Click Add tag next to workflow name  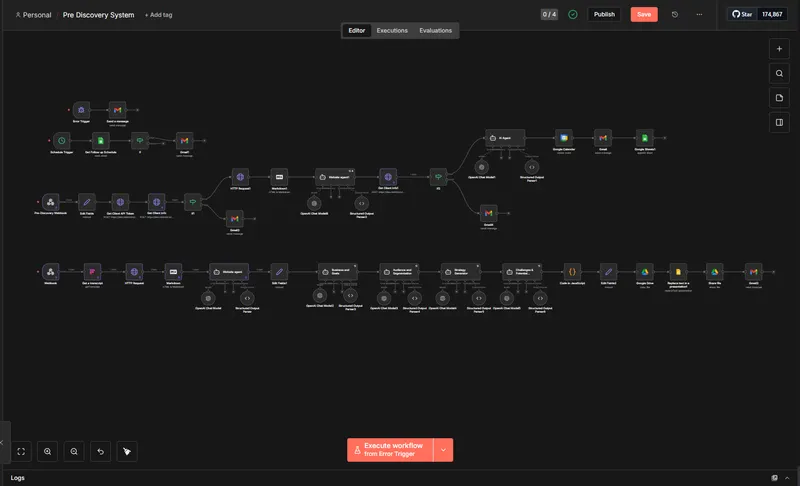coord(158,15)
